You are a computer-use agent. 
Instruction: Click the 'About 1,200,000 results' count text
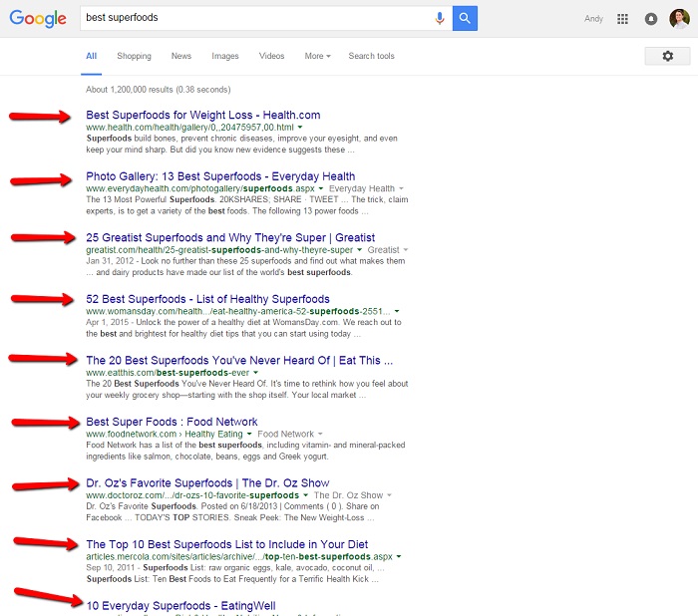coord(158,90)
